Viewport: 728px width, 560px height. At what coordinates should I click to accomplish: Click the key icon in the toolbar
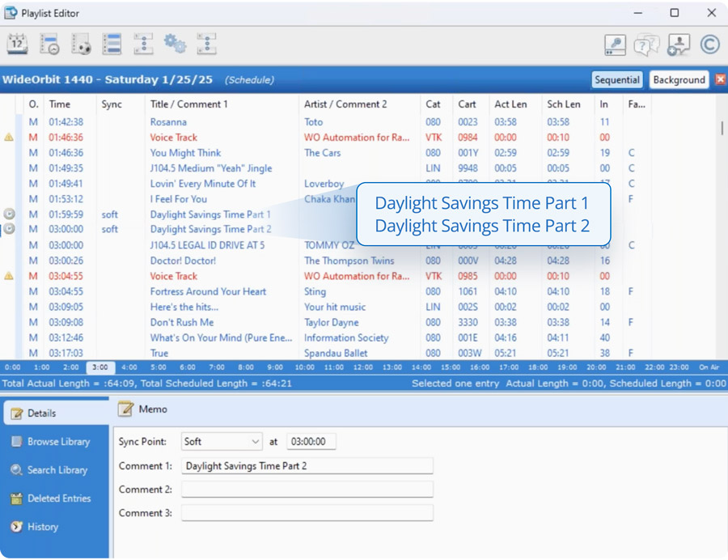[615, 45]
